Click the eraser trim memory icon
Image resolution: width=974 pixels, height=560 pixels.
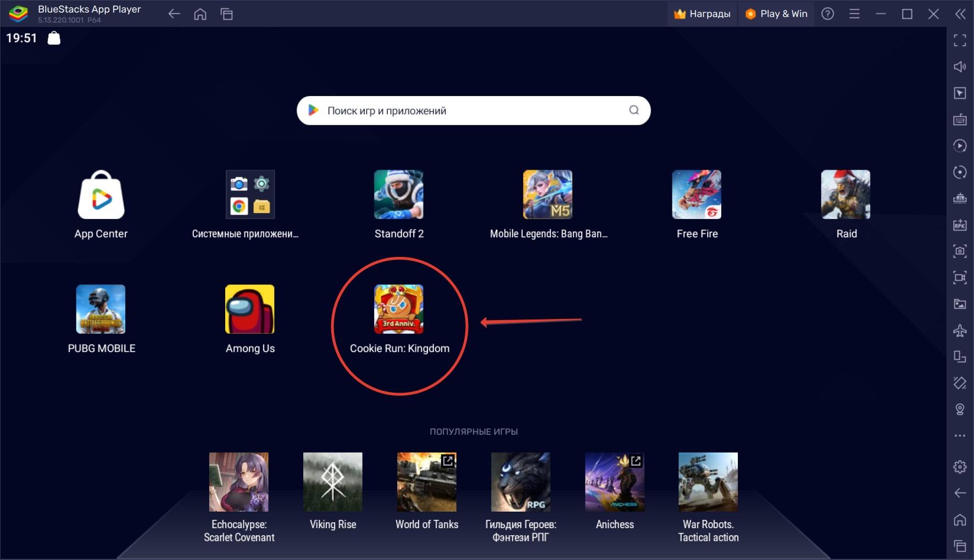coord(960,383)
